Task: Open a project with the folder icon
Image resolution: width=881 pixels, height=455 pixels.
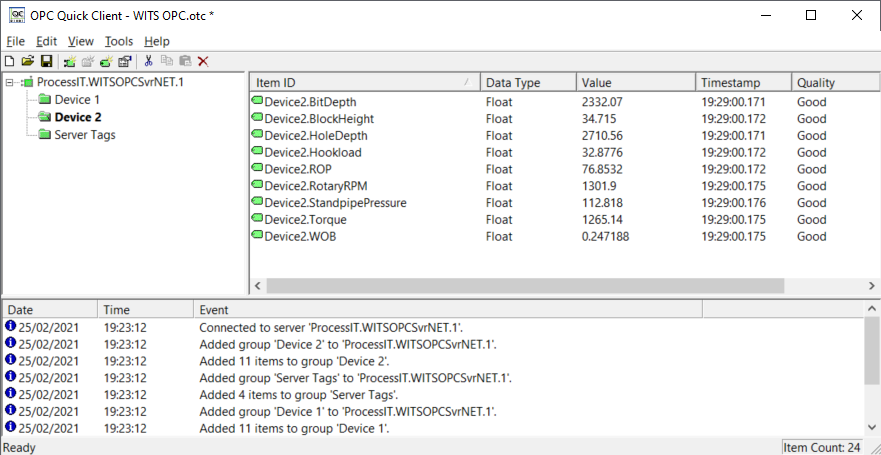Action: pos(28,61)
